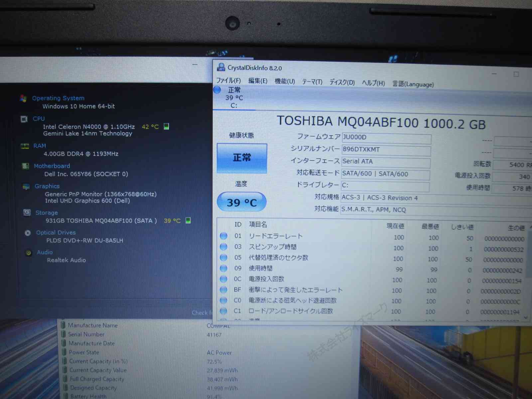Open the ファイル(F) menu
Screen dimensions: 532x399
(x=228, y=81)
